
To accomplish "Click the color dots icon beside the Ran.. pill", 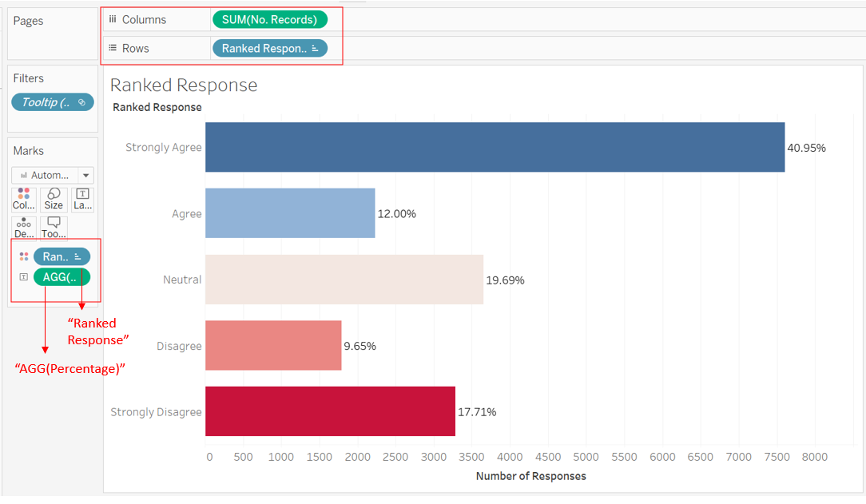I will tap(24, 256).
